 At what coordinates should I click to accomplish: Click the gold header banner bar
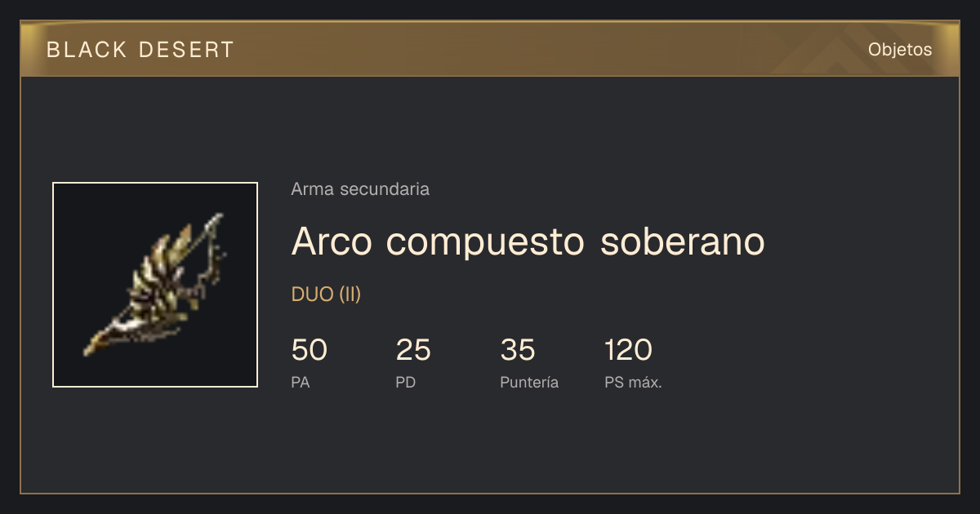pos(490,49)
